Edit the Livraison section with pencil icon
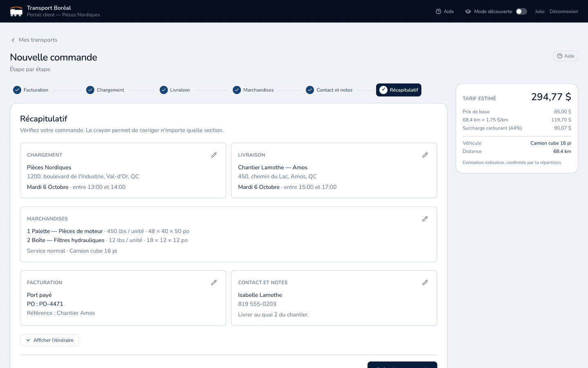 425,155
